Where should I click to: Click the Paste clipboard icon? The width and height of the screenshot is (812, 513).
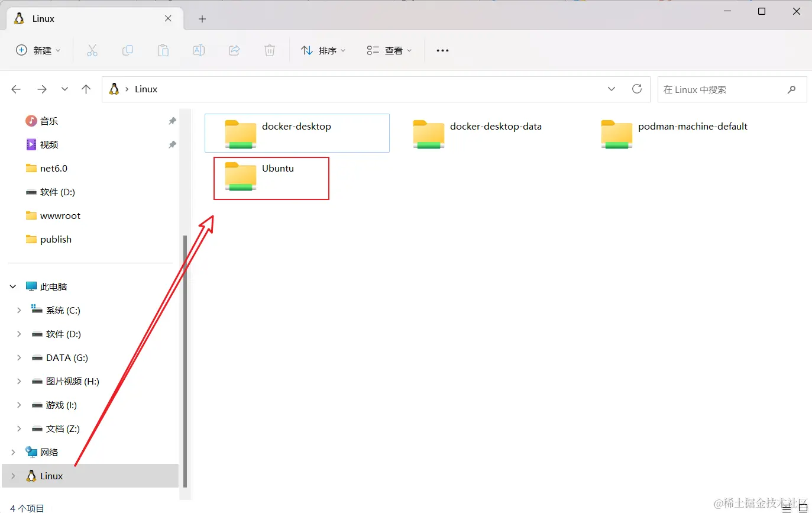coord(163,51)
